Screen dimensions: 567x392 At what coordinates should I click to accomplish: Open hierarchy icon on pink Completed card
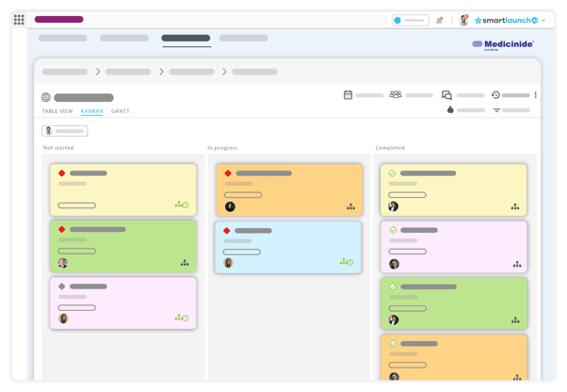coord(517,265)
